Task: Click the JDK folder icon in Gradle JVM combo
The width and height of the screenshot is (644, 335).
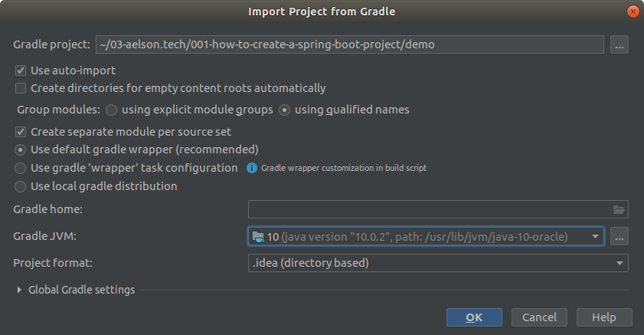Action: (x=258, y=237)
